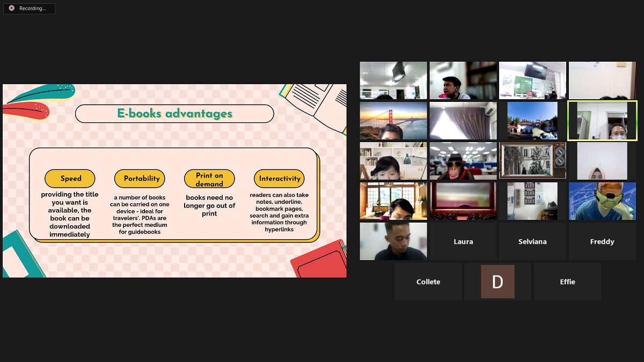The width and height of the screenshot is (644, 362).
Task: Select Effie's participant tile
Action: [567, 282]
